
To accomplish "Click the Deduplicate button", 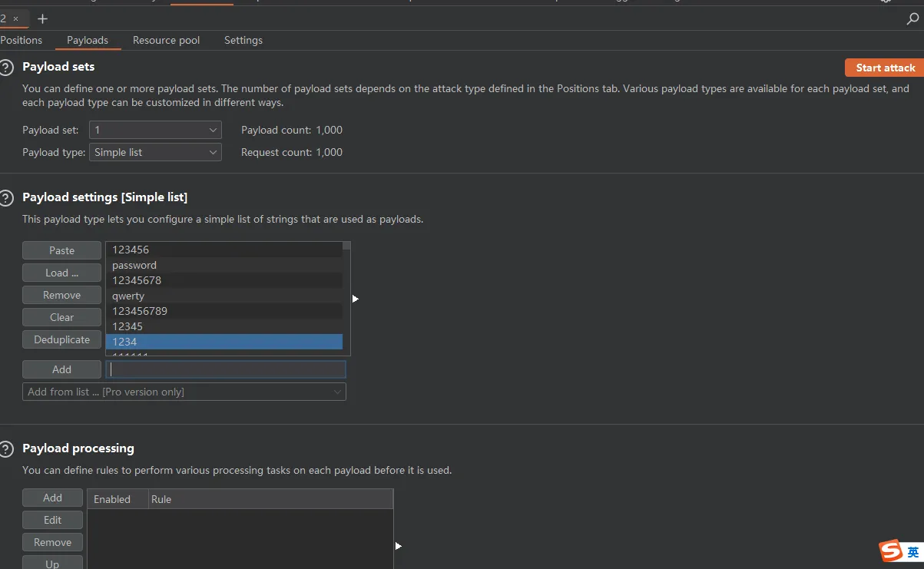I will (61, 339).
